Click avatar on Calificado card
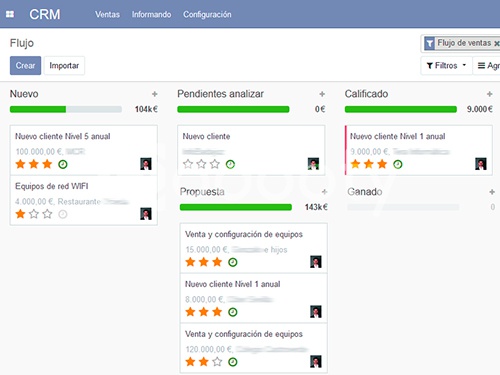Screen dimensions: 500x375 pos(481,164)
